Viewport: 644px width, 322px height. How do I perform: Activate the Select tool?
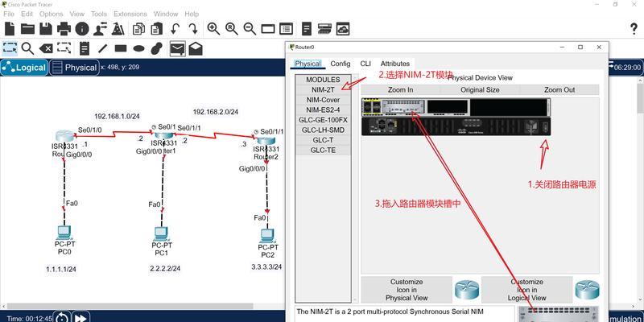(x=10, y=48)
